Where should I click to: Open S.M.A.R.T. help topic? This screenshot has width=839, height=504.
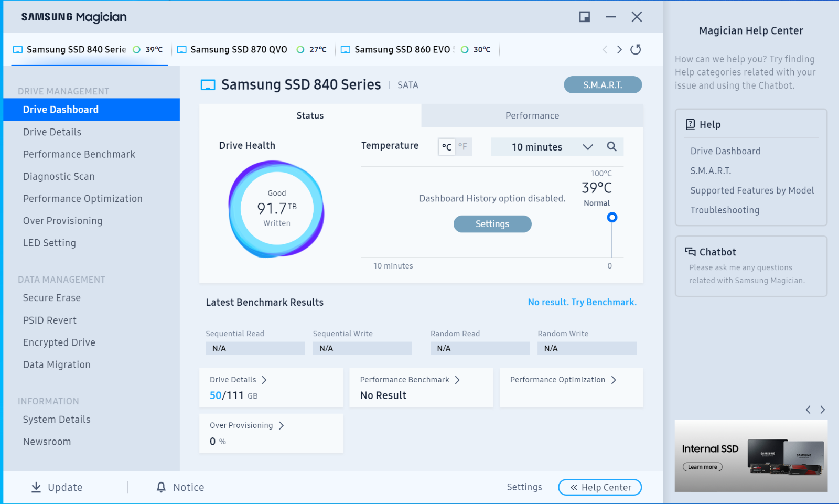(711, 171)
